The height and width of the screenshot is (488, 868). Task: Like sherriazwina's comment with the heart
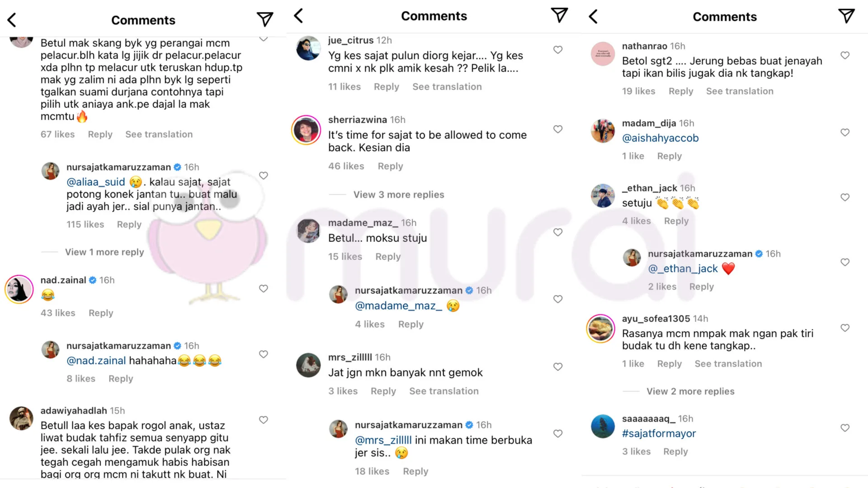pyautogui.click(x=558, y=129)
